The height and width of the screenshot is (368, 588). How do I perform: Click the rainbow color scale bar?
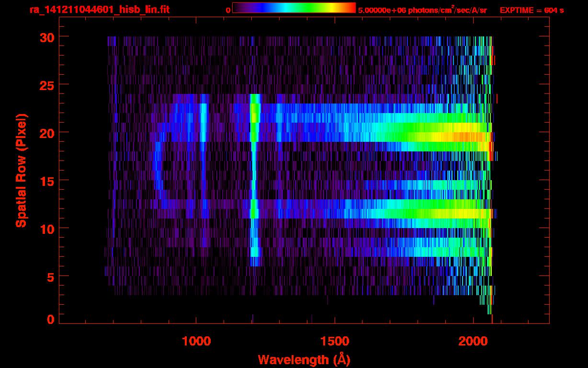point(294,8)
